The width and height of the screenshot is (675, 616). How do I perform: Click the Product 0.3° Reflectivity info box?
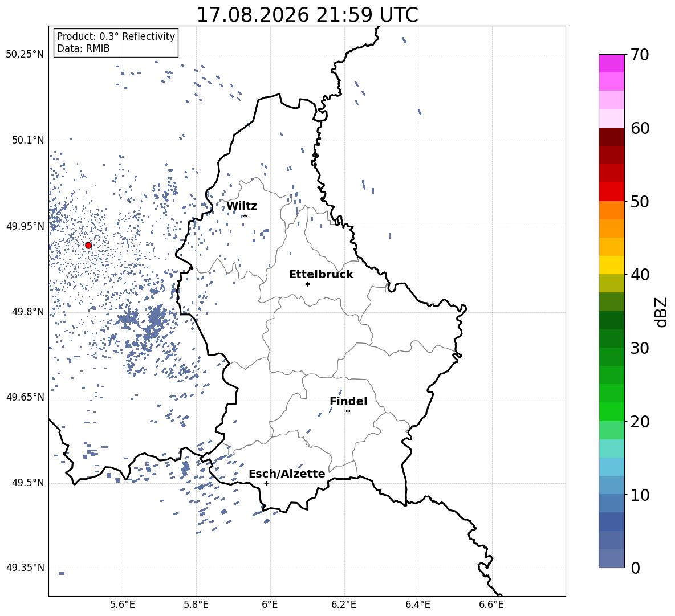click(116, 43)
